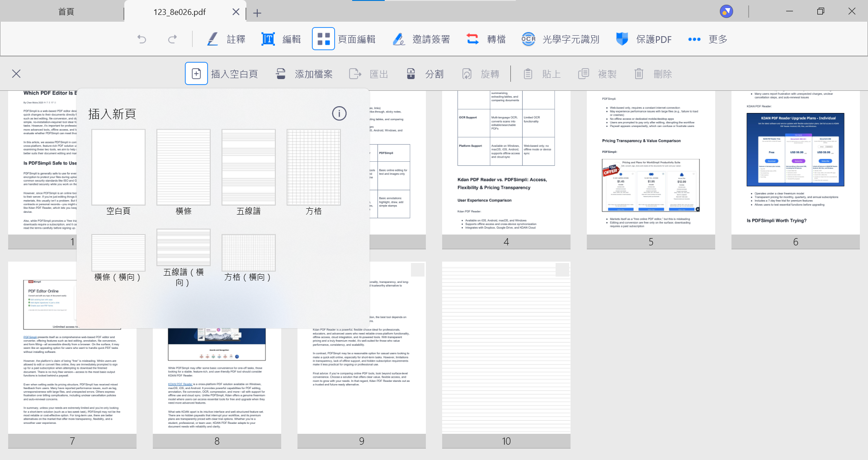Viewport: 868px width, 460px height.
Task: Choose the 空白頁 blank page template
Action: click(x=118, y=168)
